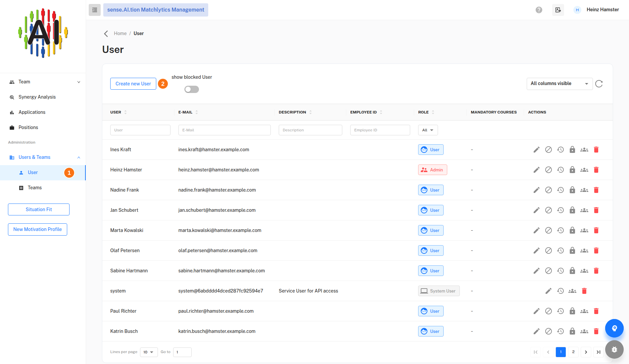
Task: Go back using the breadcrumb arrow
Action: (x=106, y=34)
